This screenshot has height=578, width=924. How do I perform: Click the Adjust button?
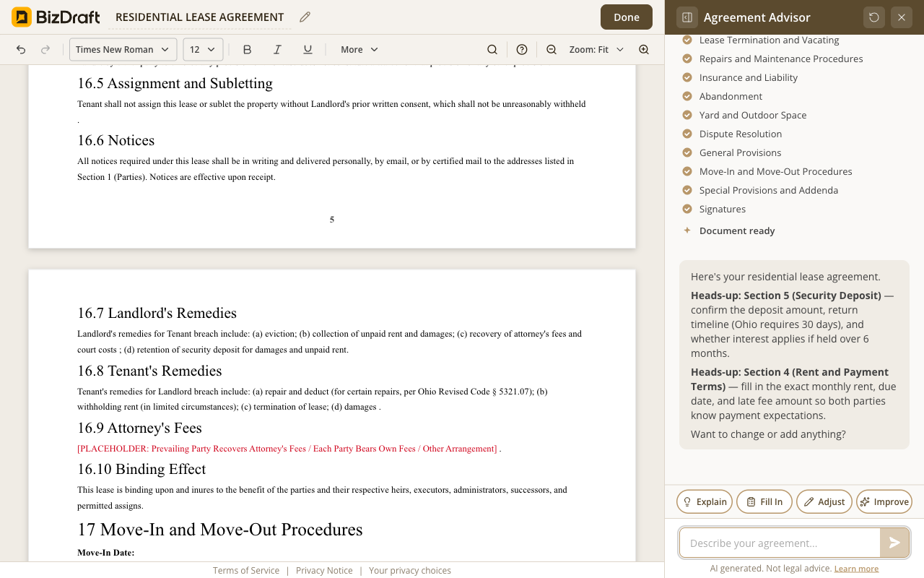[824, 501]
